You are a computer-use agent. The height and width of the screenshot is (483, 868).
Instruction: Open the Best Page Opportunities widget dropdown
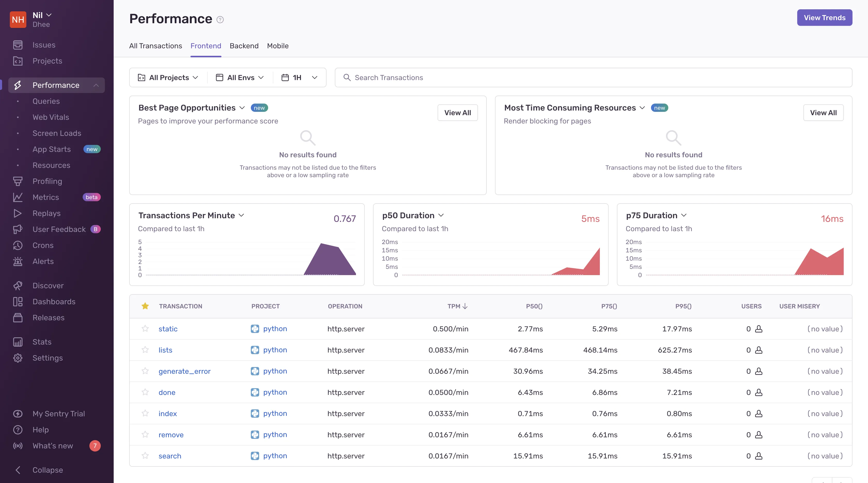[242, 108]
